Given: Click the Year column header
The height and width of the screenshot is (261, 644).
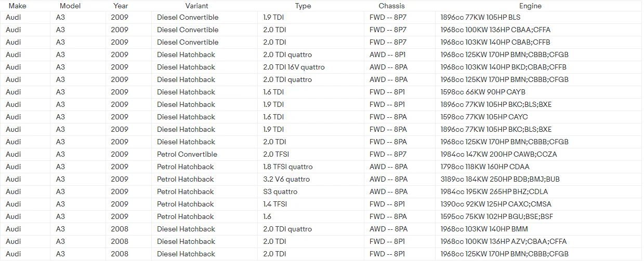Looking at the screenshot, I should pyautogui.click(x=121, y=6).
